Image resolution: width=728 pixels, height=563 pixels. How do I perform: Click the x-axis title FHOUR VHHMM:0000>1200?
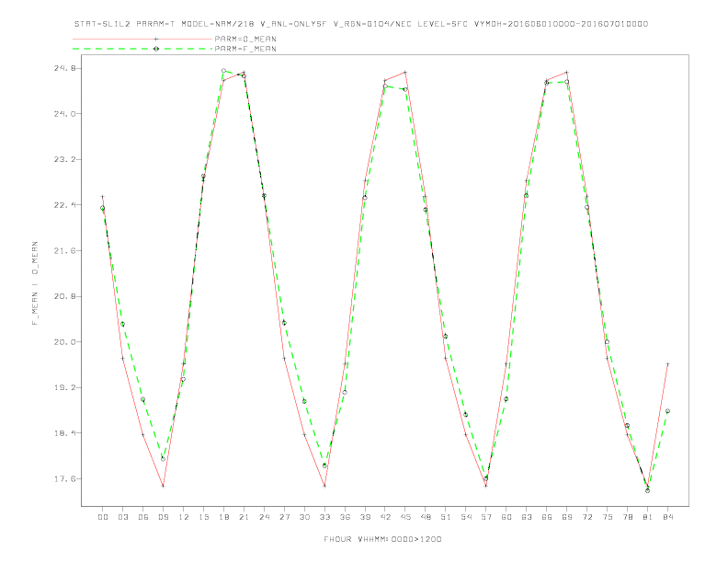(382, 539)
